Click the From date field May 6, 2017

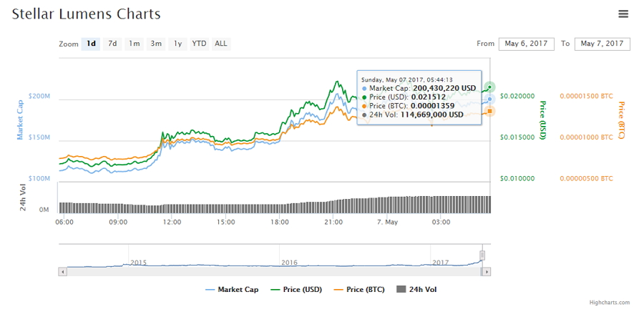pyautogui.click(x=526, y=44)
